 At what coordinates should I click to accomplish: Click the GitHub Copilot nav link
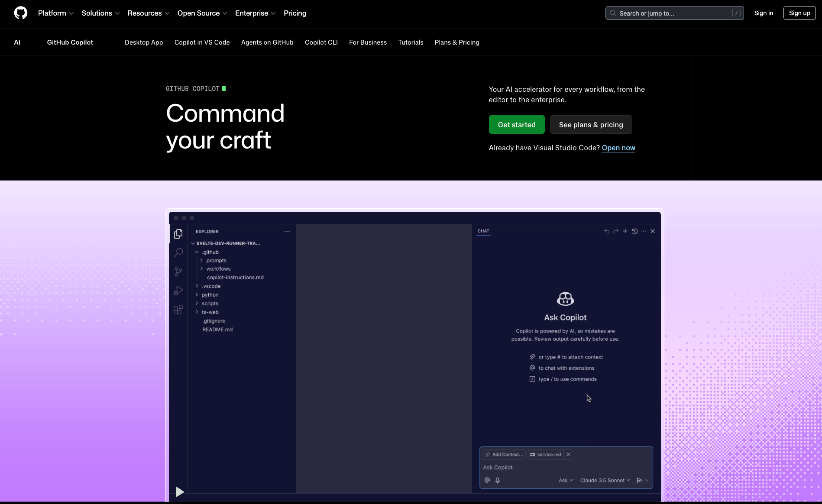coord(70,42)
